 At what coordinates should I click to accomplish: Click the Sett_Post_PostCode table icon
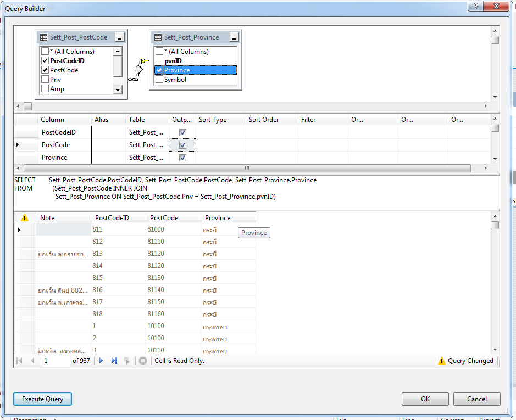pyautogui.click(x=44, y=37)
